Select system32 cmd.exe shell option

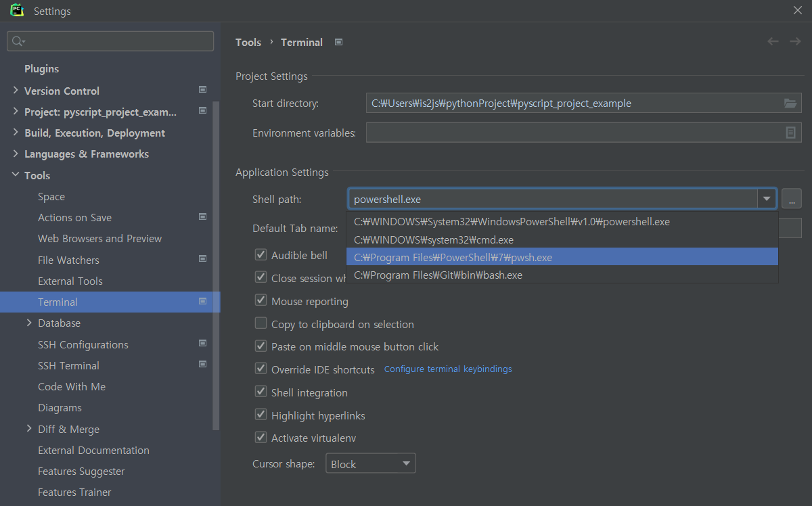pyautogui.click(x=562, y=239)
